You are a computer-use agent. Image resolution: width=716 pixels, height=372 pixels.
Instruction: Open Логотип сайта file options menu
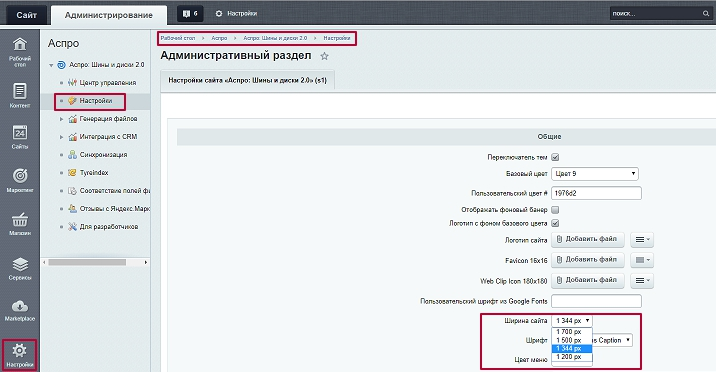(x=642, y=240)
